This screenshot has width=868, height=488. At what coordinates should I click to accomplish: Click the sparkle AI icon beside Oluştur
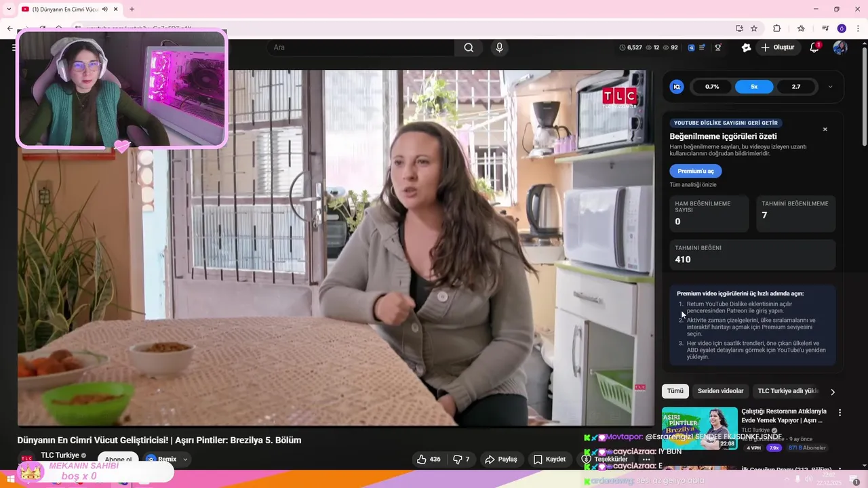click(747, 47)
